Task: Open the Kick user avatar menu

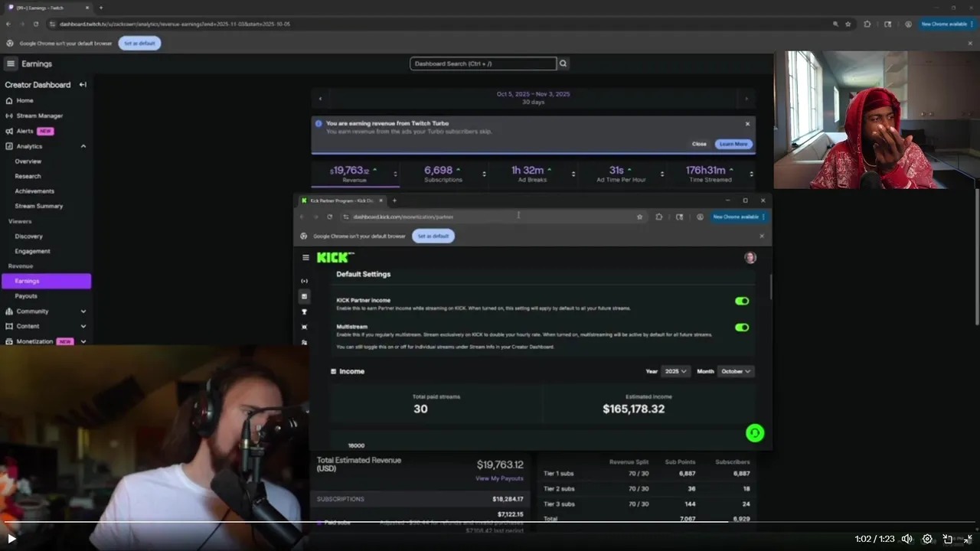Action: click(x=750, y=258)
